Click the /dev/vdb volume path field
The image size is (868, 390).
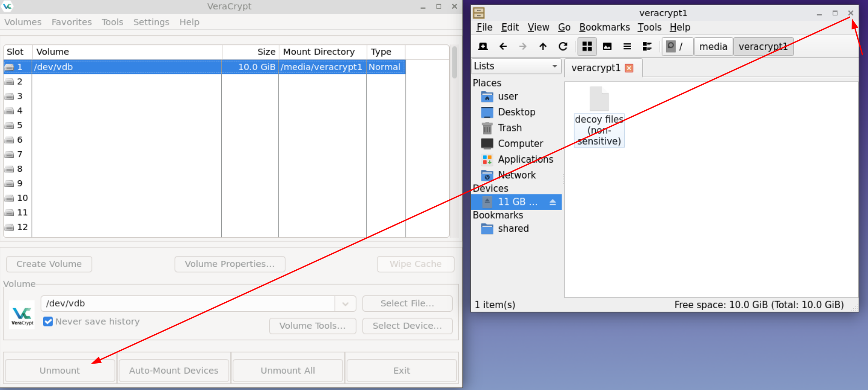[188, 304]
